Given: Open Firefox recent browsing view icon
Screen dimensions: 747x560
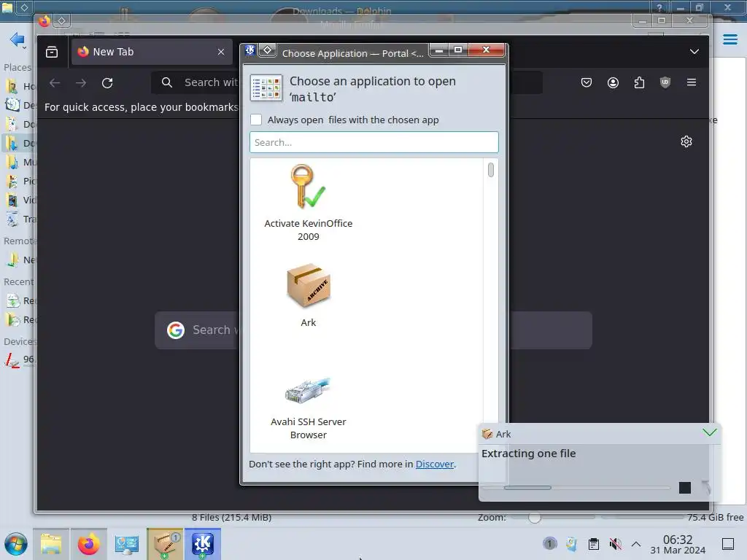Looking at the screenshot, I should tap(52, 52).
